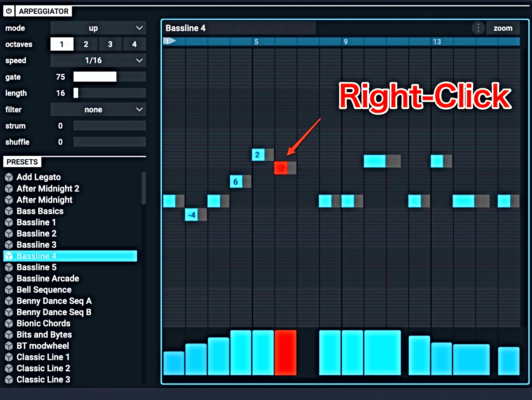Click cube icon next to Bits and Bytes
532x400 pixels.
9,334
